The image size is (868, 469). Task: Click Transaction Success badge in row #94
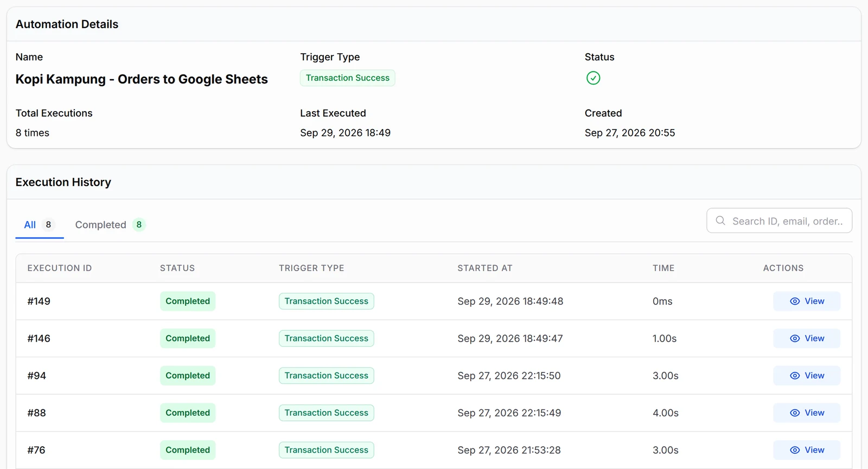click(327, 376)
